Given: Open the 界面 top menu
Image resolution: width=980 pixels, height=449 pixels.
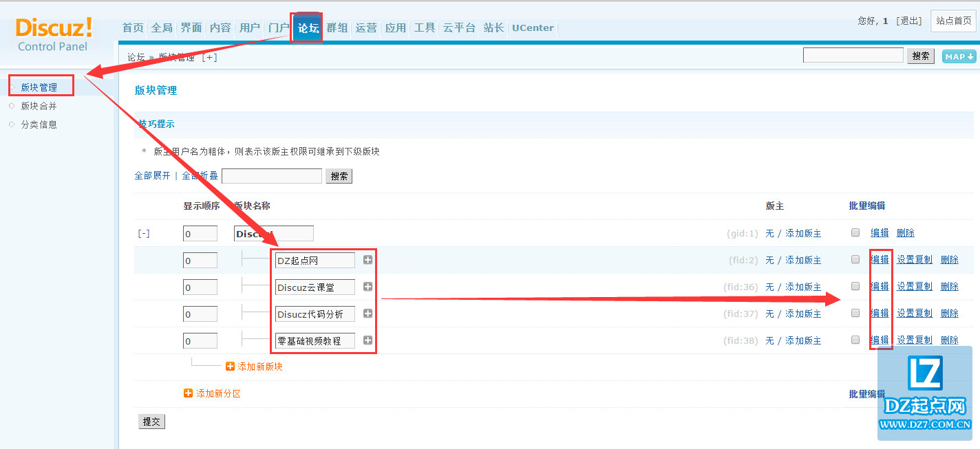Looking at the screenshot, I should 191,28.
